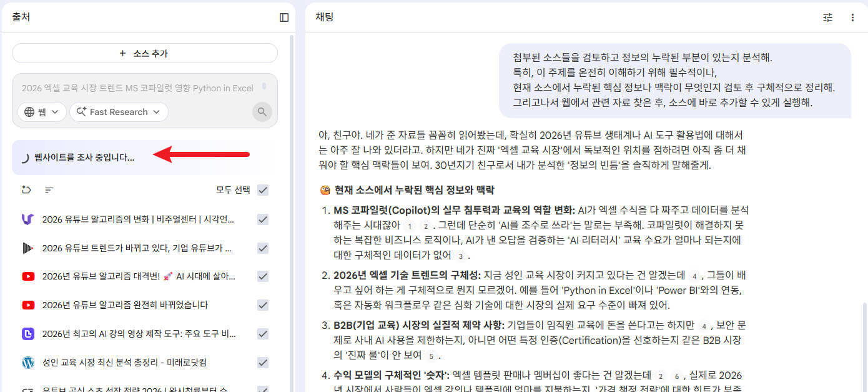Open source 2026 유튜브 알고리즘의 변화
This screenshot has width=868, height=392.
tap(138, 219)
